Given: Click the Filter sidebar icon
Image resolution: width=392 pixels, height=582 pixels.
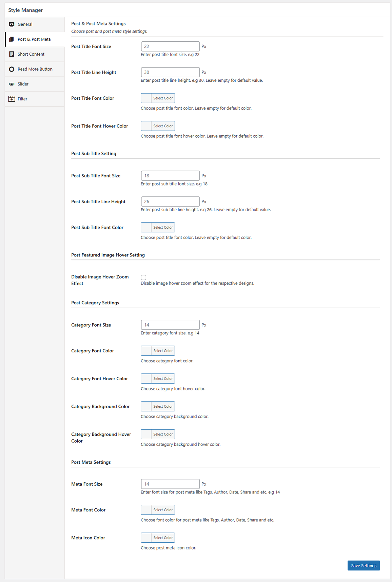Looking at the screenshot, I should (x=12, y=99).
